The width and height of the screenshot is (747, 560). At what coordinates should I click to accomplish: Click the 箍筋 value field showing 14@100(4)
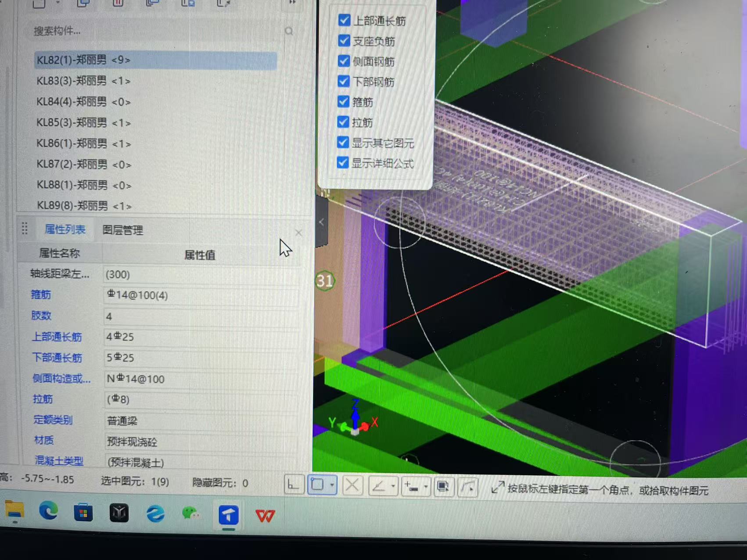point(201,295)
